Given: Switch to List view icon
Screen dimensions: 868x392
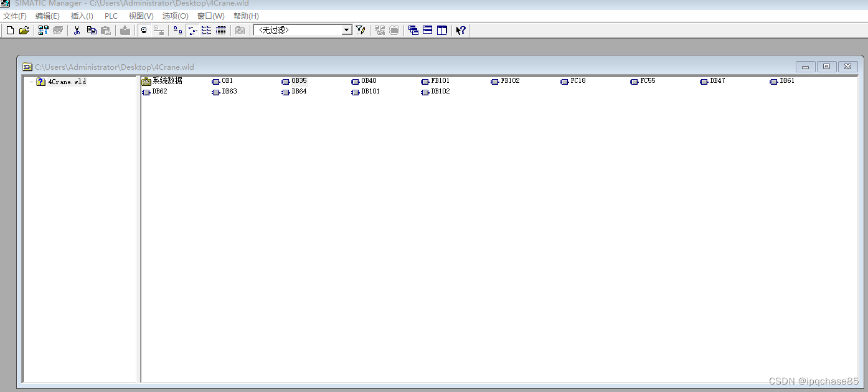Looking at the screenshot, I should point(207,30).
